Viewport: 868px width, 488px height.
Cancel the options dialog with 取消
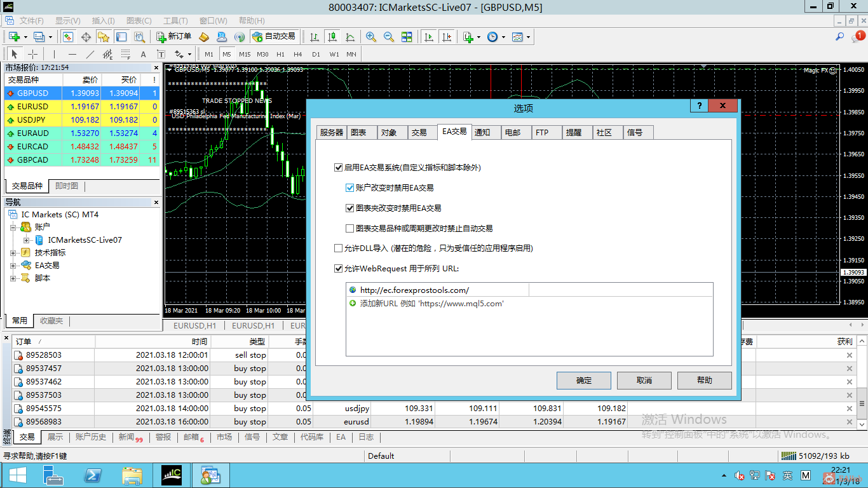point(644,381)
